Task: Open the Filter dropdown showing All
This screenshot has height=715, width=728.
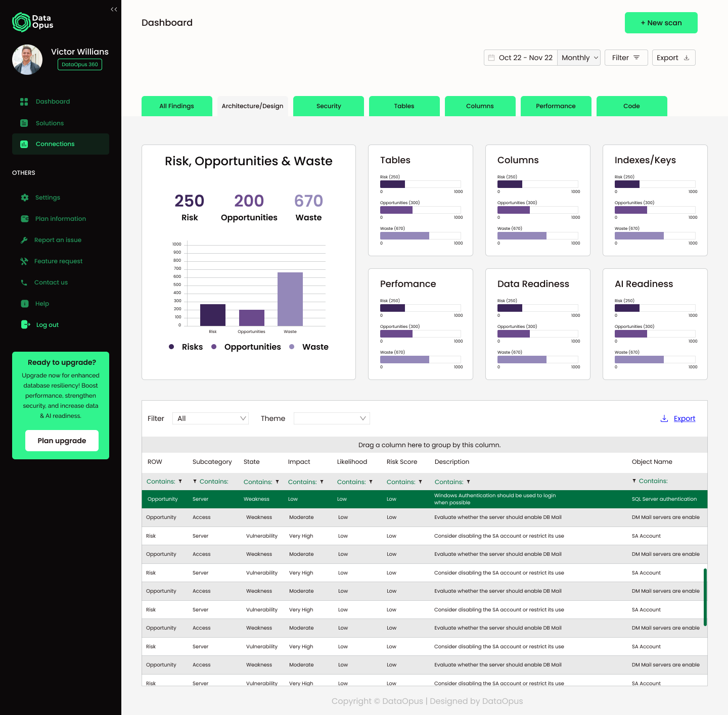Action: [210, 418]
